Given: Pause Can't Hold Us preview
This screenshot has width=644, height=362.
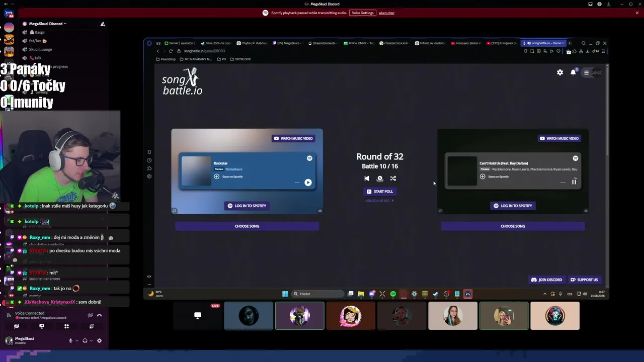Looking at the screenshot, I should click(574, 182).
